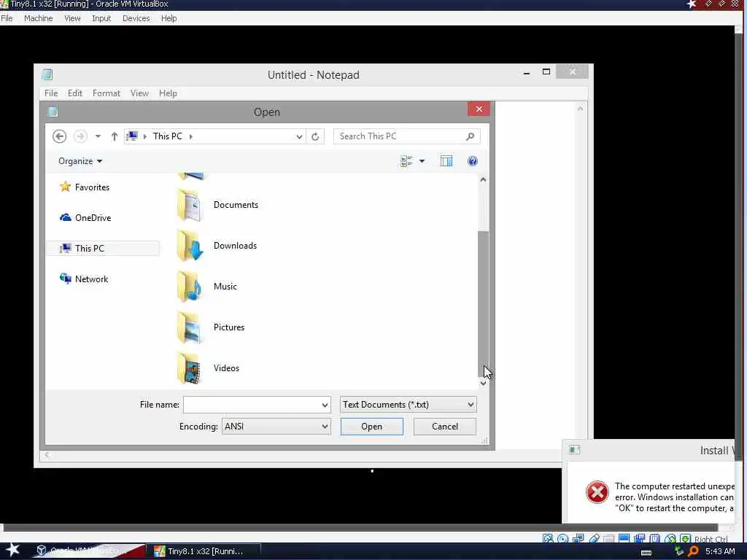Open recent locations dropdown arrow
The height and width of the screenshot is (560, 747).
(98, 136)
